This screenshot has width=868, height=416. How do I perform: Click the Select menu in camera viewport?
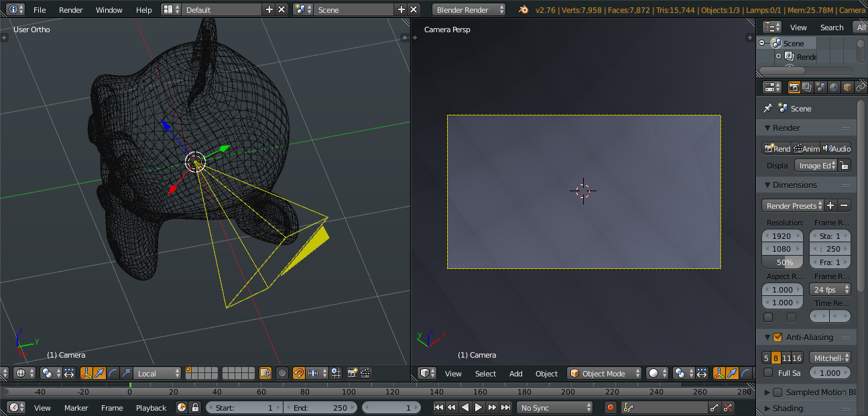(x=485, y=374)
